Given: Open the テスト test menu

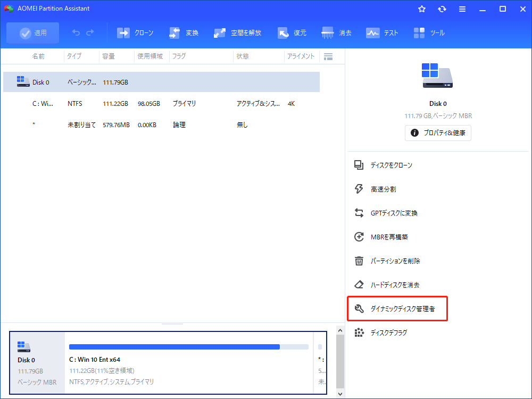Looking at the screenshot, I should point(381,33).
